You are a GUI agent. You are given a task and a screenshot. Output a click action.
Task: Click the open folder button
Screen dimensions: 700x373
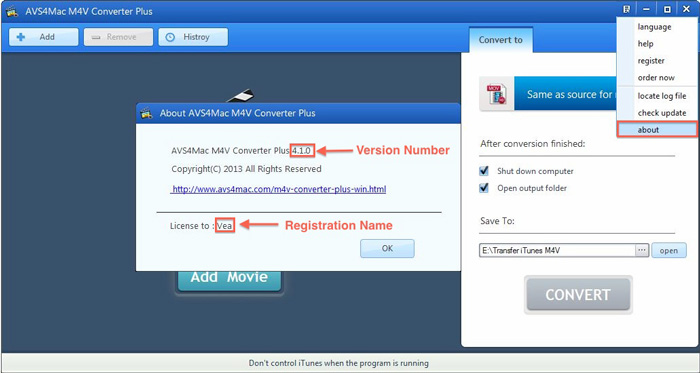[x=669, y=250]
